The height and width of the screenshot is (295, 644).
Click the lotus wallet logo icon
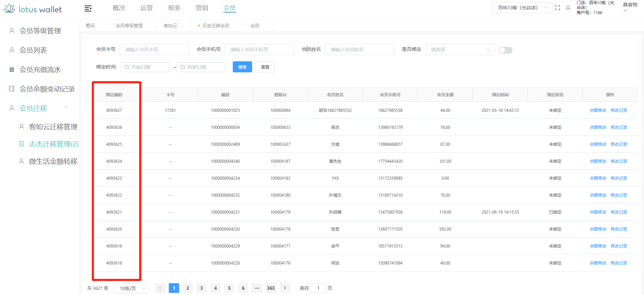(9, 9)
